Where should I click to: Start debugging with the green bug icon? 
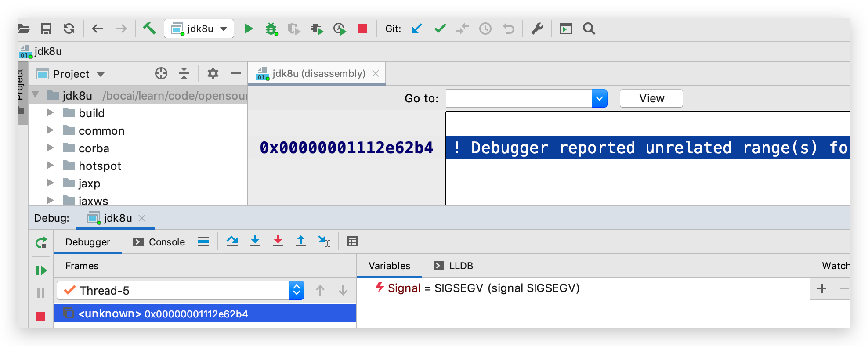271,29
